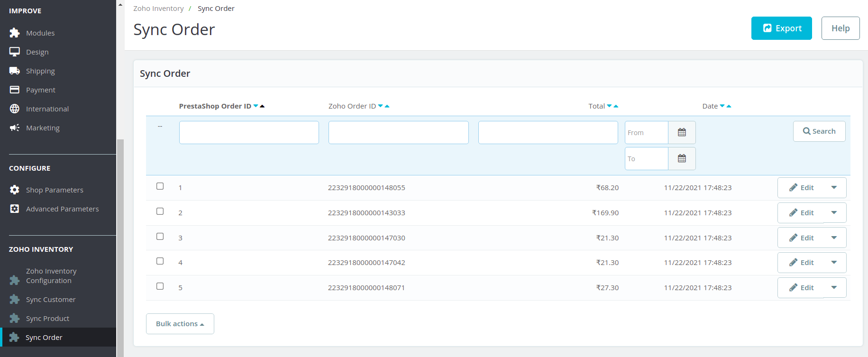The height and width of the screenshot is (357, 868).
Task: Expand actions dropdown for order 5
Action: tap(834, 288)
